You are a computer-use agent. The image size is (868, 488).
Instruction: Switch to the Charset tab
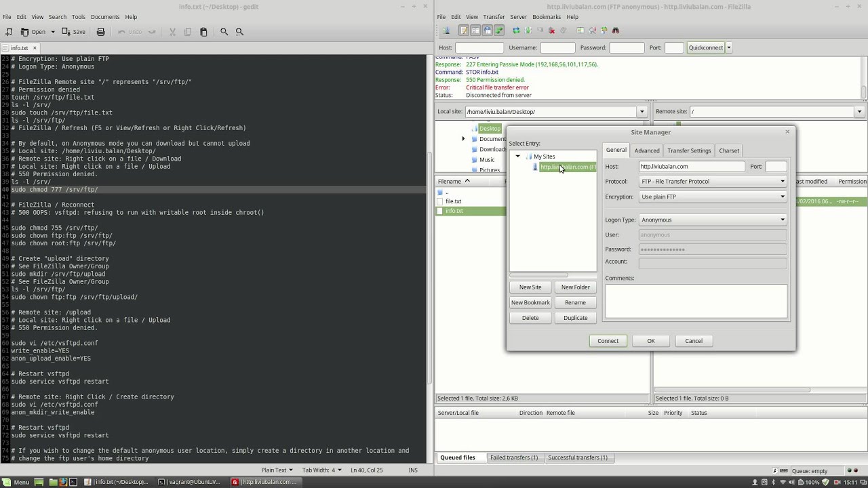pyautogui.click(x=729, y=150)
